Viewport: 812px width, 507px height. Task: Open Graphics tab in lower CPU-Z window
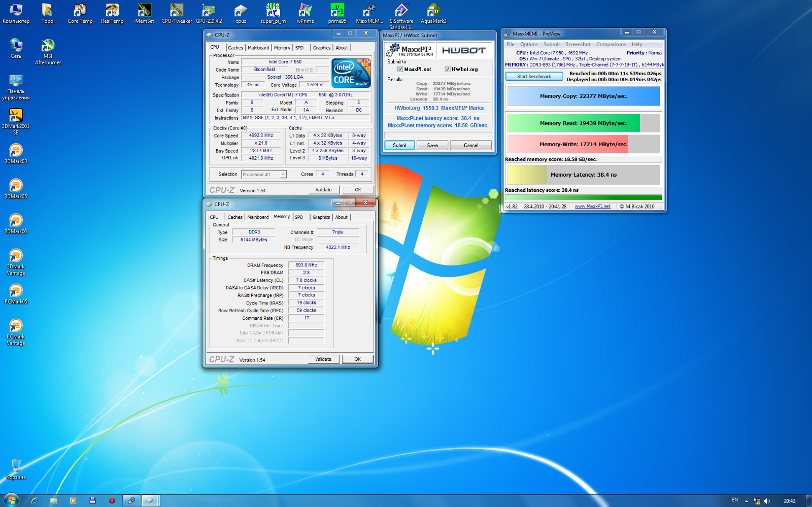pyautogui.click(x=321, y=217)
